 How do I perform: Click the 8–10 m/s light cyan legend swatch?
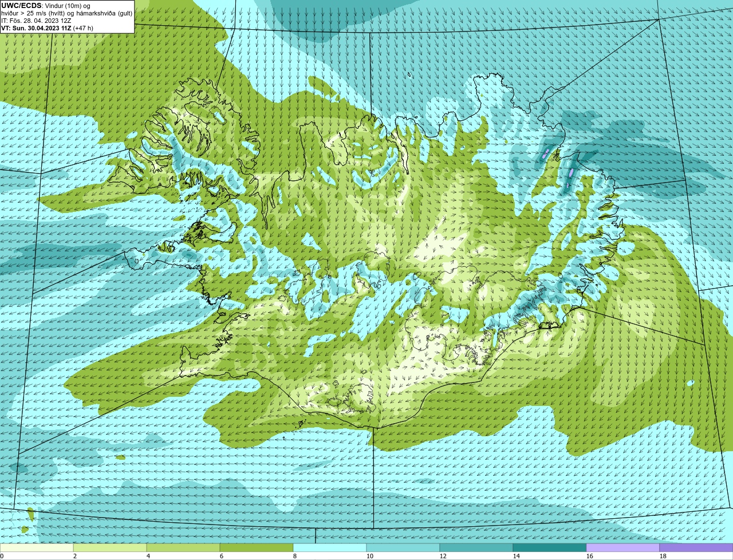[x=330, y=548]
